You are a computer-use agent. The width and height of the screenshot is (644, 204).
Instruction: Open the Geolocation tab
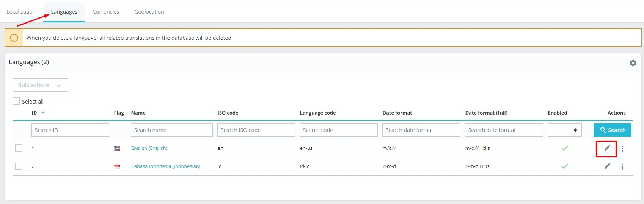pos(149,12)
